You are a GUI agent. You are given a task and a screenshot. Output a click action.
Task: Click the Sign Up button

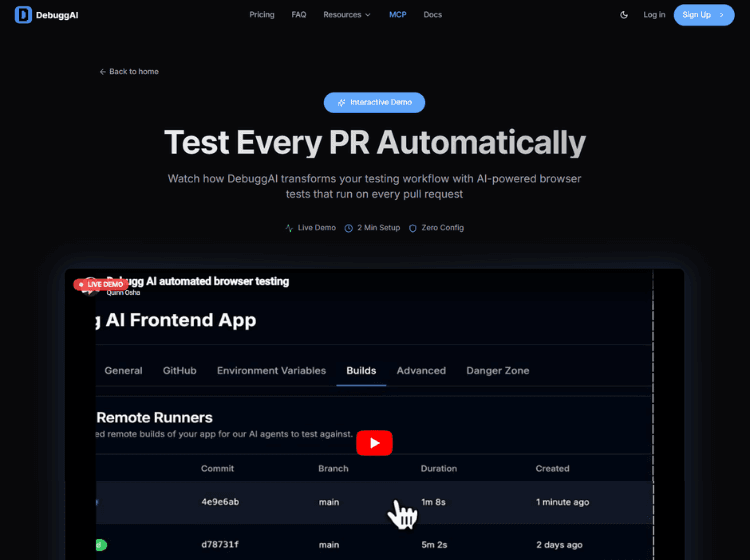(704, 15)
